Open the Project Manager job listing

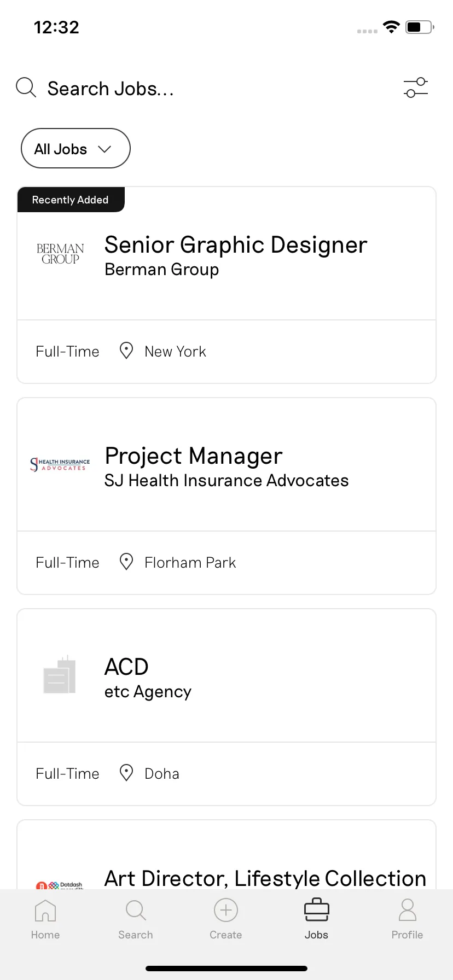click(226, 496)
